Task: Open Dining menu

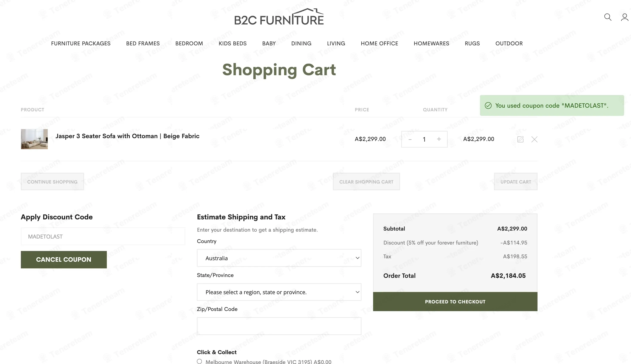Action: tap(301, 43)
